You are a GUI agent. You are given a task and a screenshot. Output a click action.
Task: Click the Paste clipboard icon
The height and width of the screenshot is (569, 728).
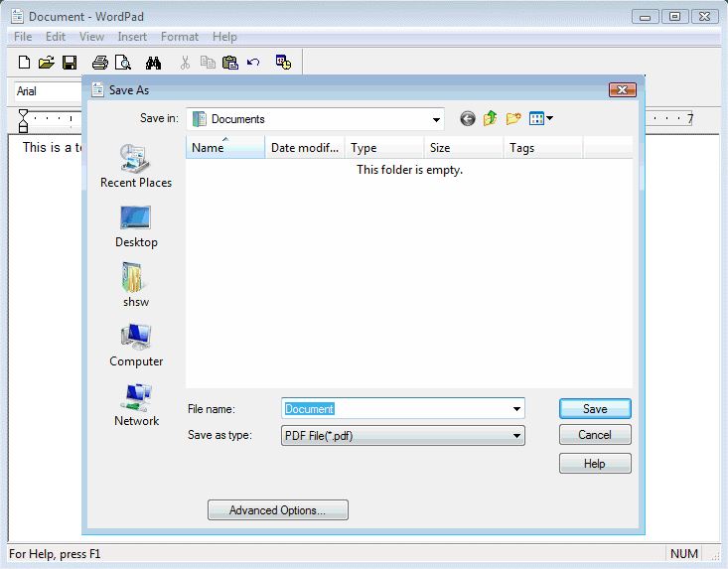pos(230,63)
